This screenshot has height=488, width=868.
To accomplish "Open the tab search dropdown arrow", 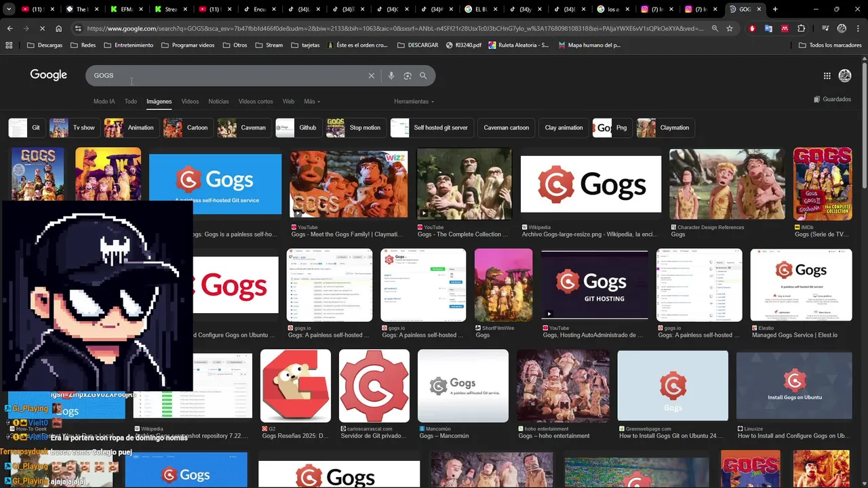I will 9,9.
